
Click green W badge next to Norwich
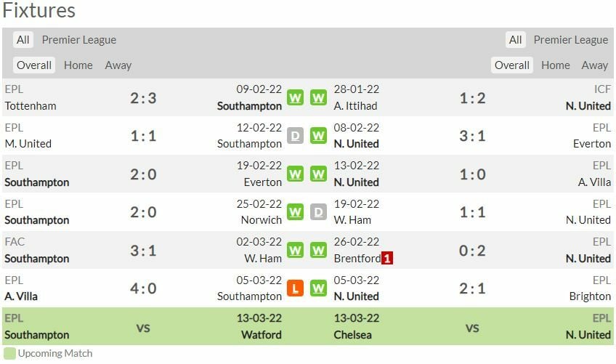(x=295, y=212)
